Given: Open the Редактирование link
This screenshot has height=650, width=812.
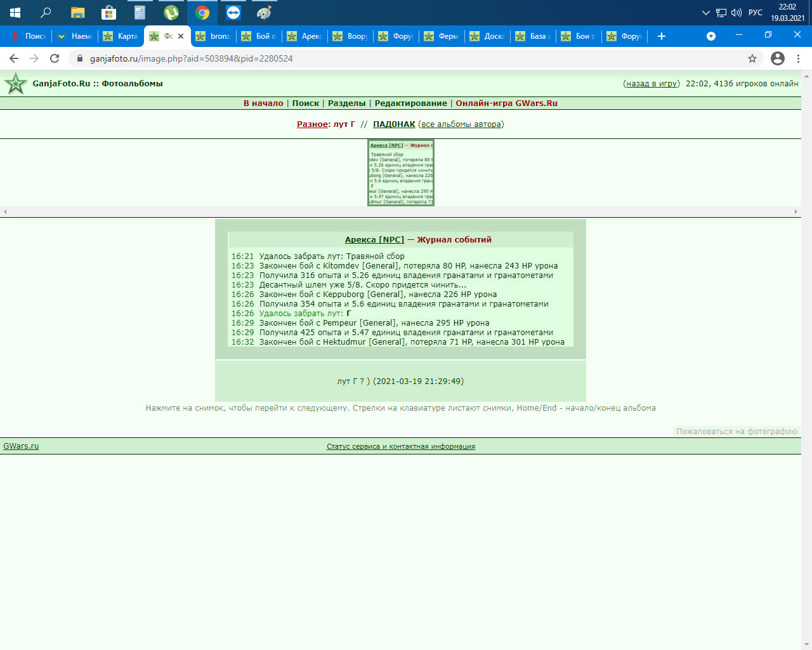Looking at the screenshot, I should (x=410, y=103).
